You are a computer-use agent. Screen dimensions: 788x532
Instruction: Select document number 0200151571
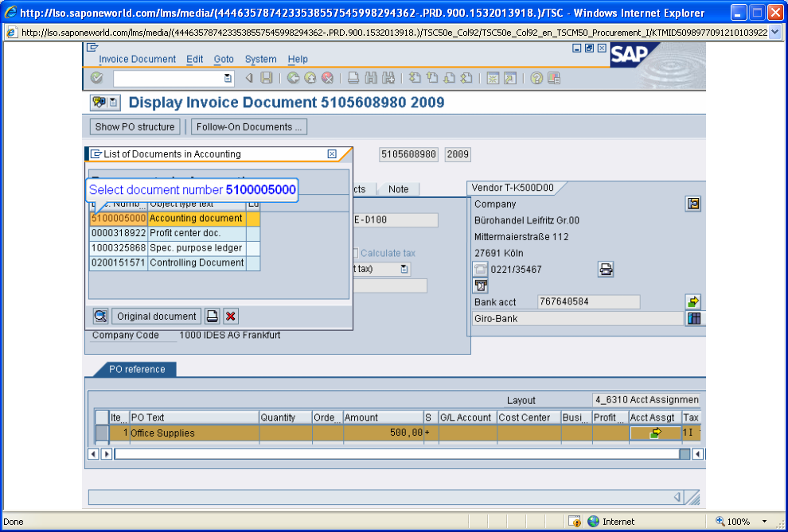[119, 262]
